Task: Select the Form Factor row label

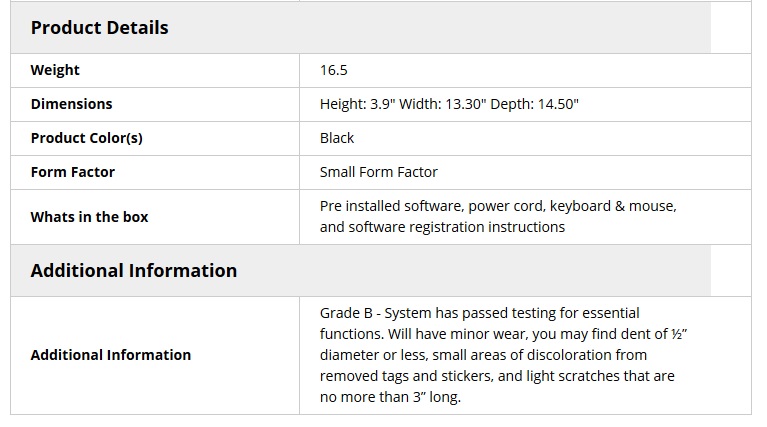Action: [x=72, y=172]
